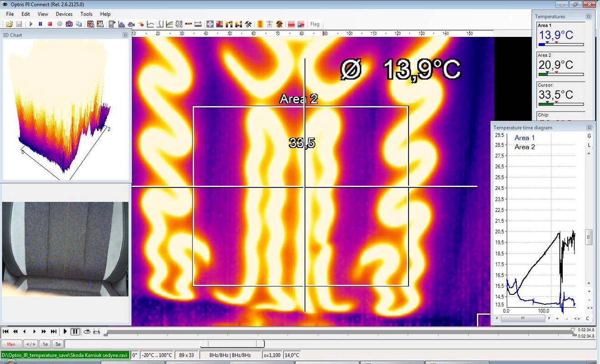This screenshot has height=364, width=600.
Task: Open the Devices menu
Action: pos(64,14)
